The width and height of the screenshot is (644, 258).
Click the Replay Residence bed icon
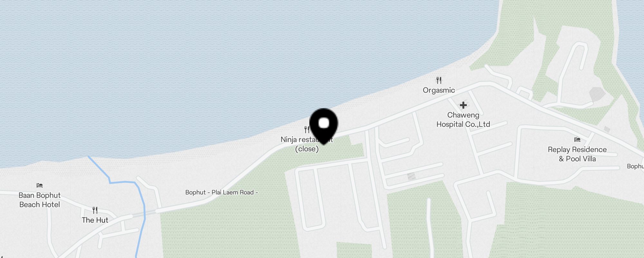tap(577, 140)
